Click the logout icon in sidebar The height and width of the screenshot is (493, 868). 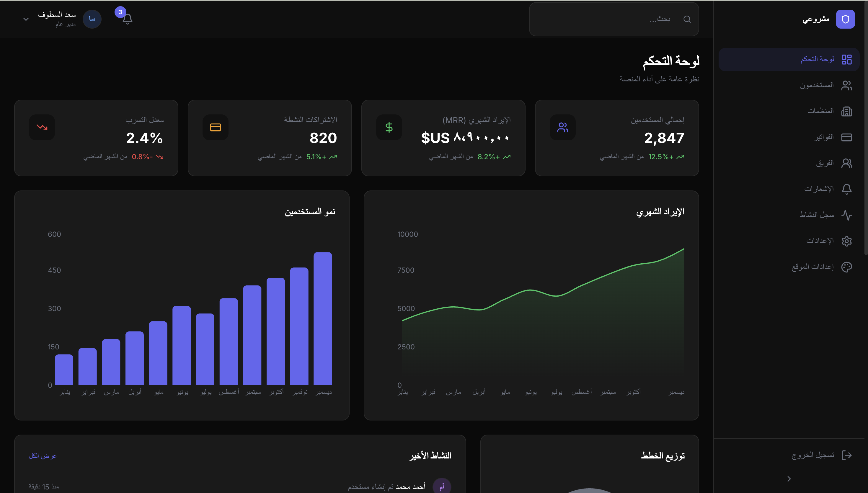click(847, 455)
